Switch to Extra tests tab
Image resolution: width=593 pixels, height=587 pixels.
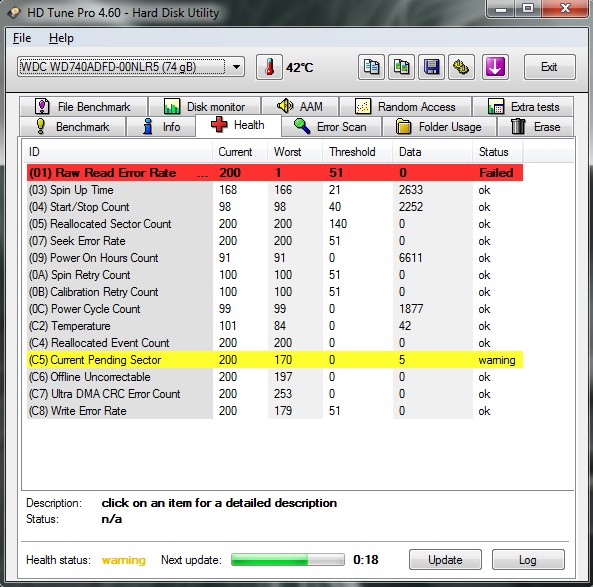pyautogui.click(x=523, y=107)
